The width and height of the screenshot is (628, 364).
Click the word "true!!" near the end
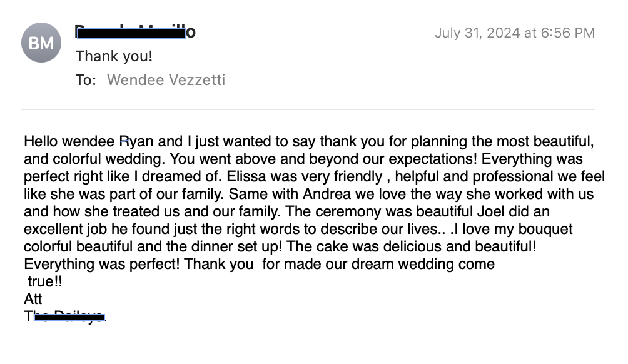pos(45,281)
